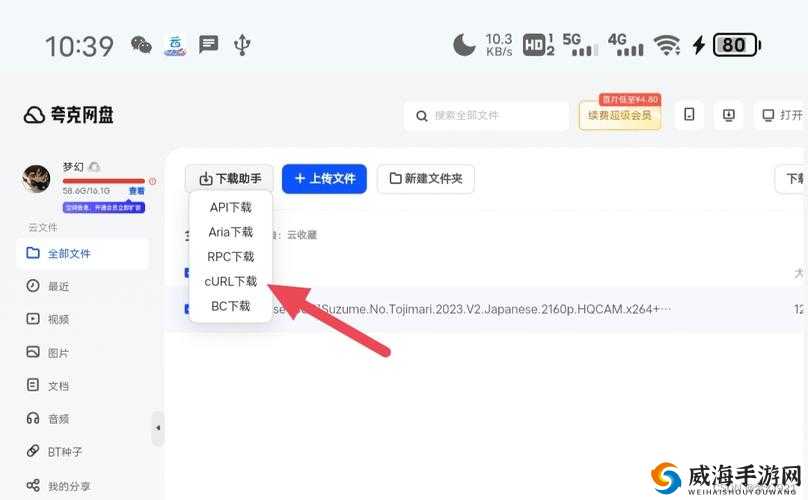Image resolution: width=808 pixels, height=500 pixels.
Task: Click the play icon beside 视频
Action: click(x=33, y=319)
